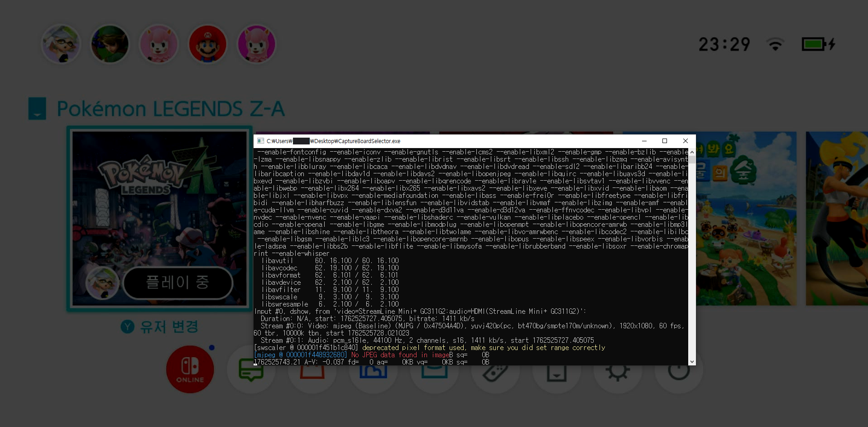
Task: Click the 'libavfilter' version line
Action: (330, 290)
